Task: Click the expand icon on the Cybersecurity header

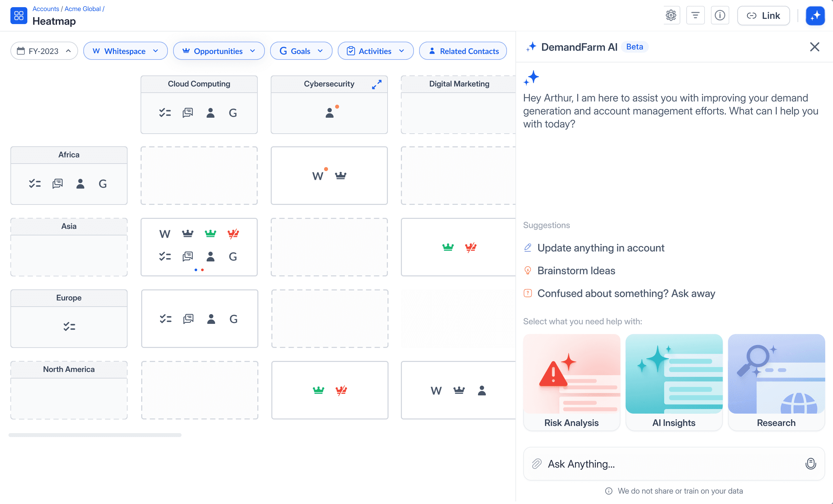Action: coord(376,84)
